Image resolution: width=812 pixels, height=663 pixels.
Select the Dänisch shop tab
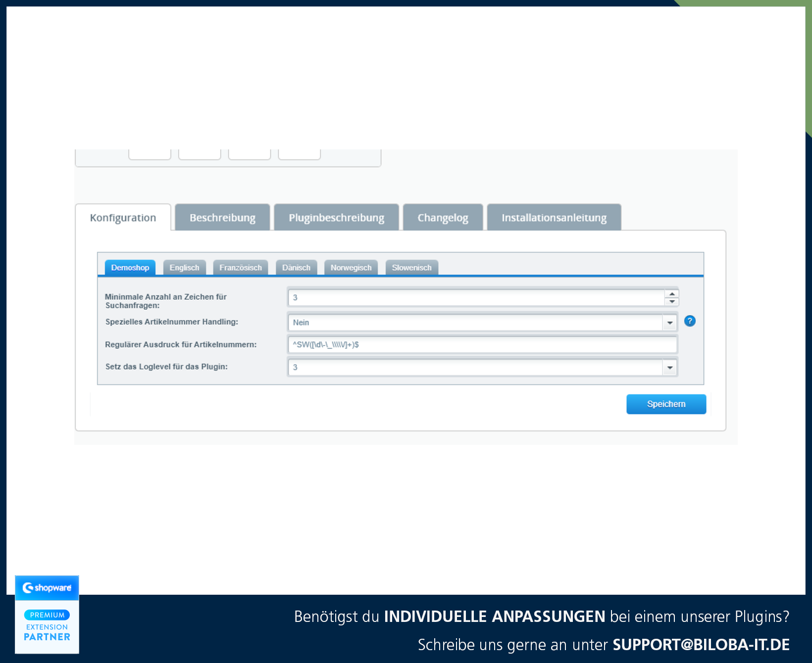(x=296, y=268)
